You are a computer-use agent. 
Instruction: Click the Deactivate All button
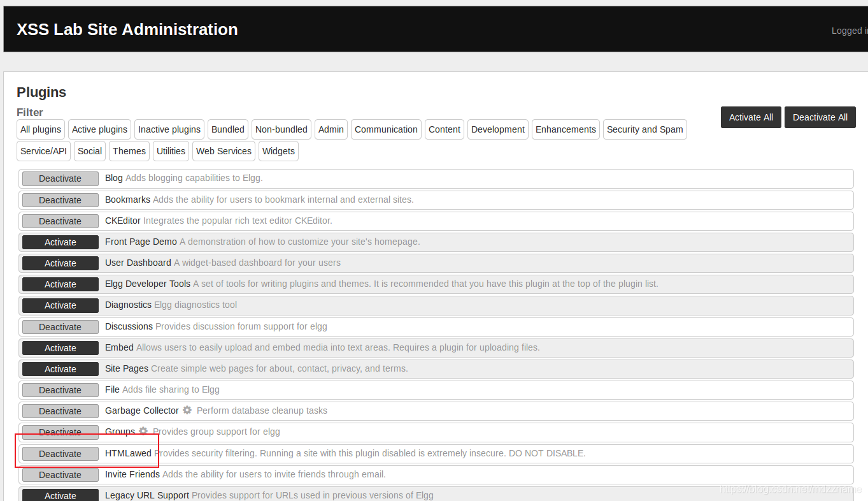(820, 117)
